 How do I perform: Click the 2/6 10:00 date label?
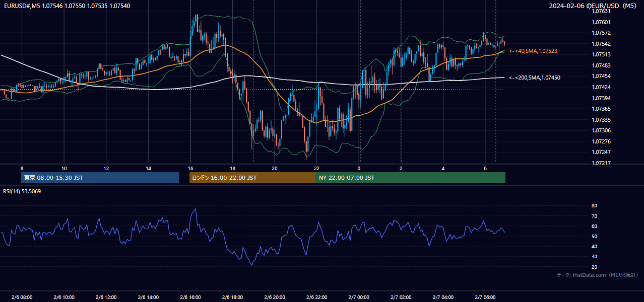pos(64,297)
